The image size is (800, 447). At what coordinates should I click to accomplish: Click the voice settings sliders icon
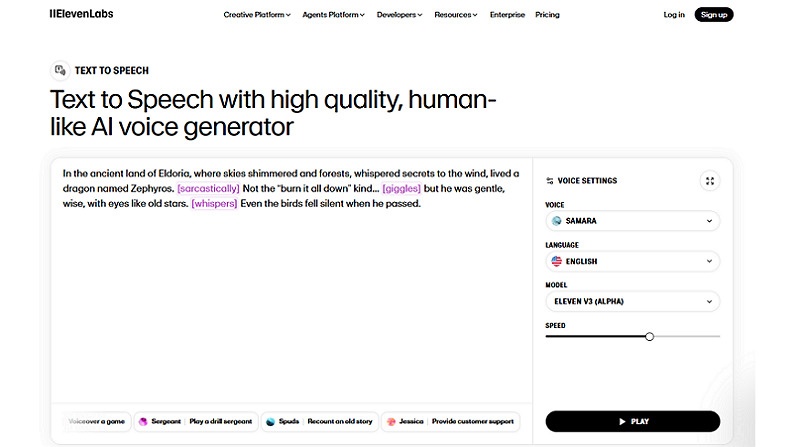(550, 181)
